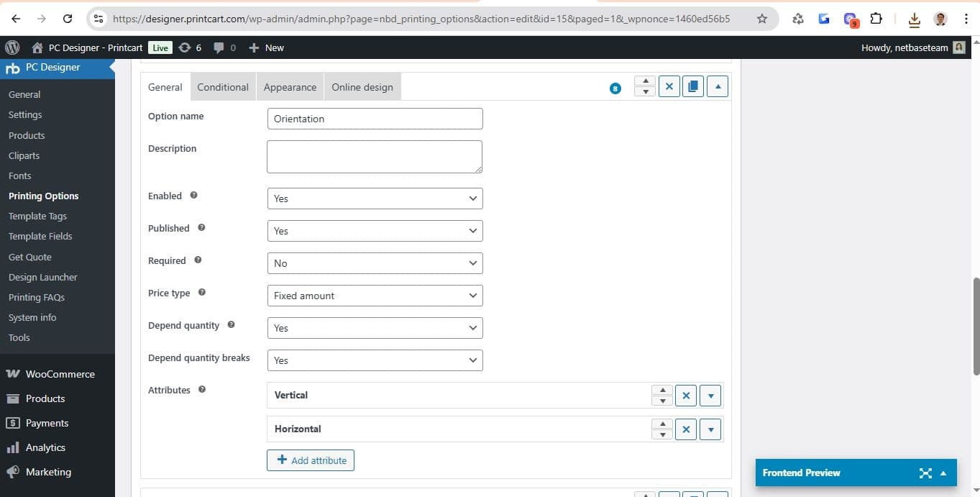Click the Option name input field
This screenshot has width=980, height=497.
(375, 119)
